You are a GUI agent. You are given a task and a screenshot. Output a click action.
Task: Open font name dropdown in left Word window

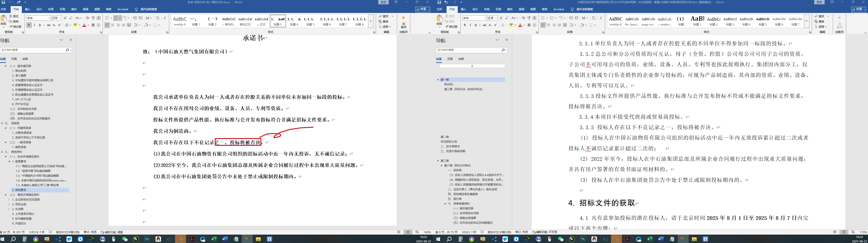click(x=49, y=18)
